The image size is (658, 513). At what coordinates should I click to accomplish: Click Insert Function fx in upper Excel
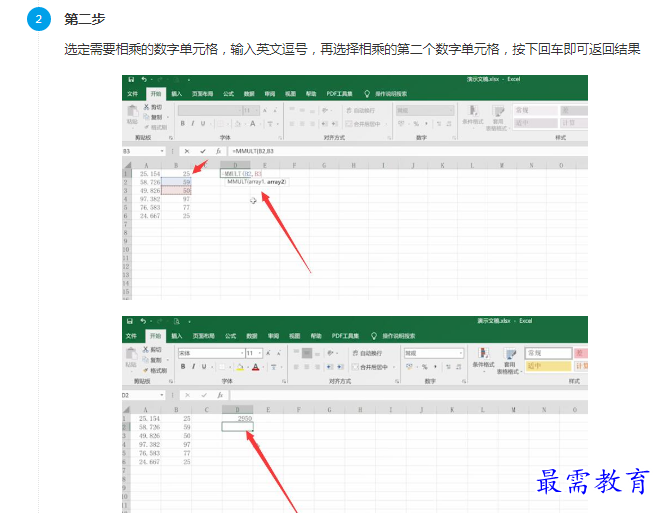click(218, 151)
